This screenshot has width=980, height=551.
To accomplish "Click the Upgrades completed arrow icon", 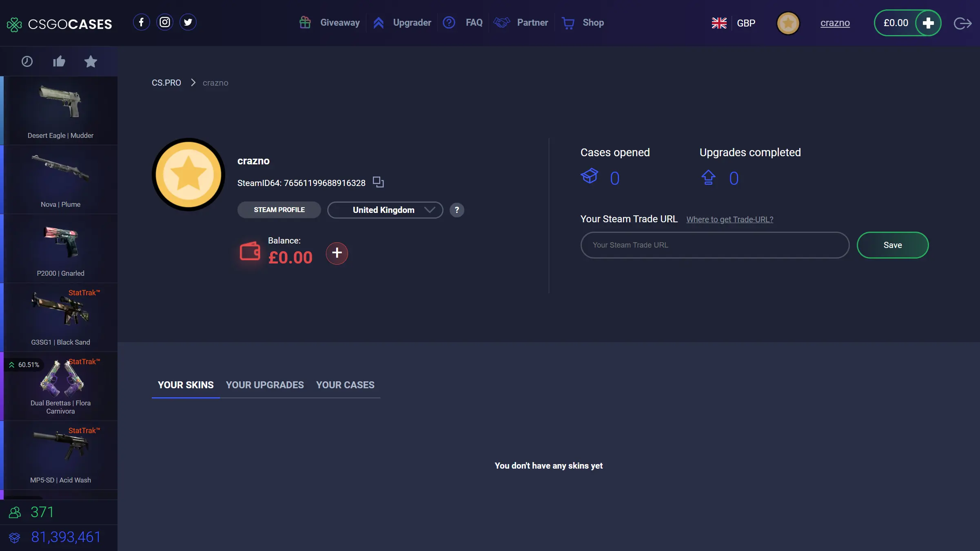I will tap(708, 177).
